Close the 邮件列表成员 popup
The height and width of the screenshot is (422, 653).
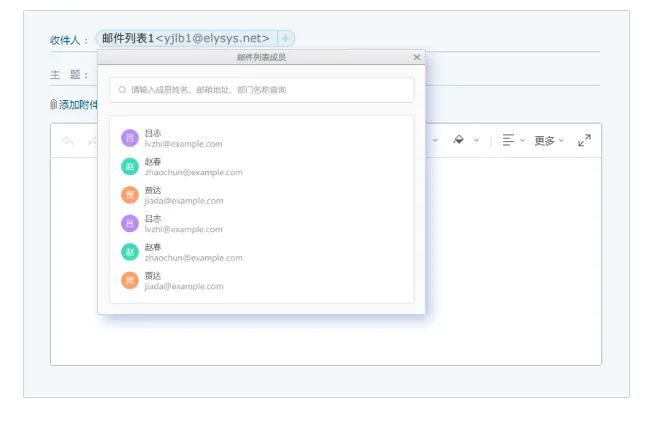[417, 57]
